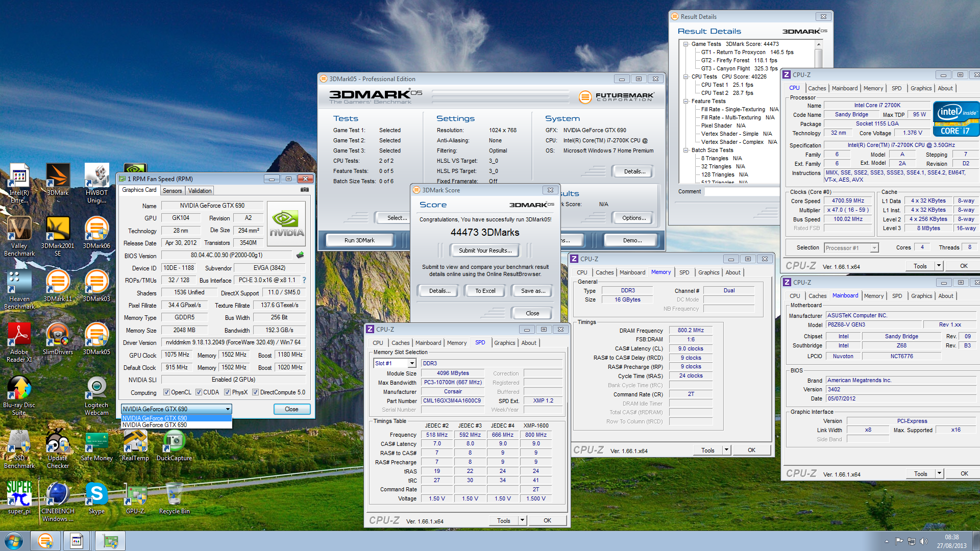Viewport: 980px width, 551px height.
Task: Click Submit Your Results button
Action: click(x=485, y=251)
